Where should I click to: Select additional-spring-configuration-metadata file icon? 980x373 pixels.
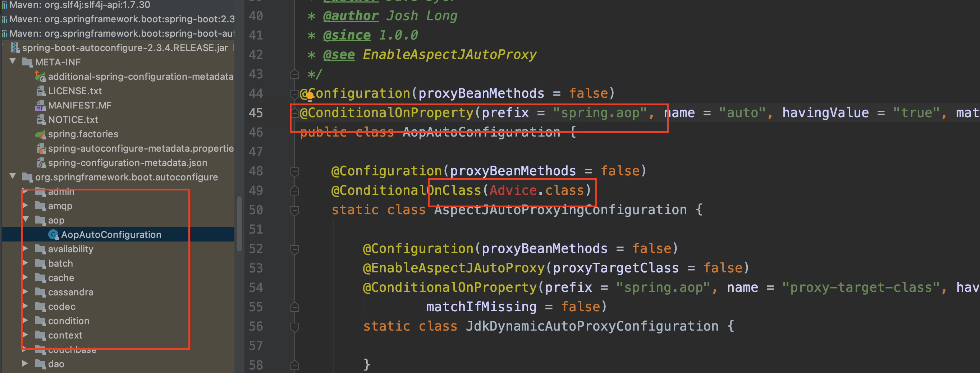click(x=41, y=77)
